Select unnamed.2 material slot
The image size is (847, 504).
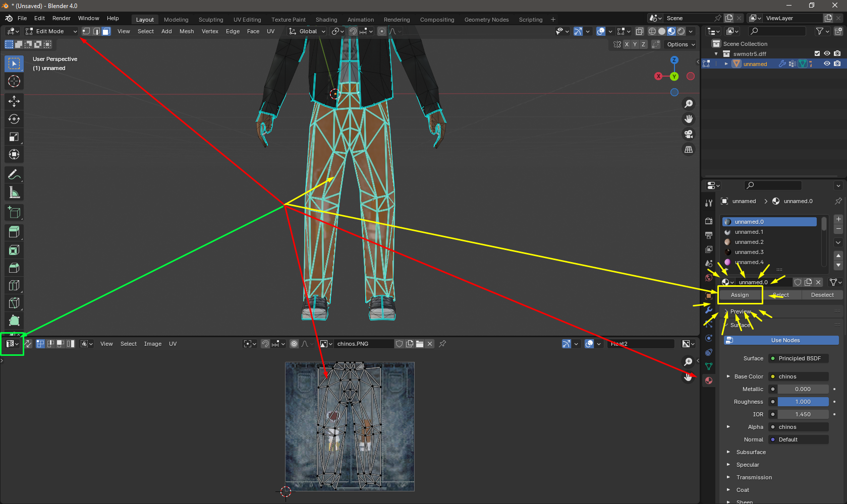click(x=749, y=242)
